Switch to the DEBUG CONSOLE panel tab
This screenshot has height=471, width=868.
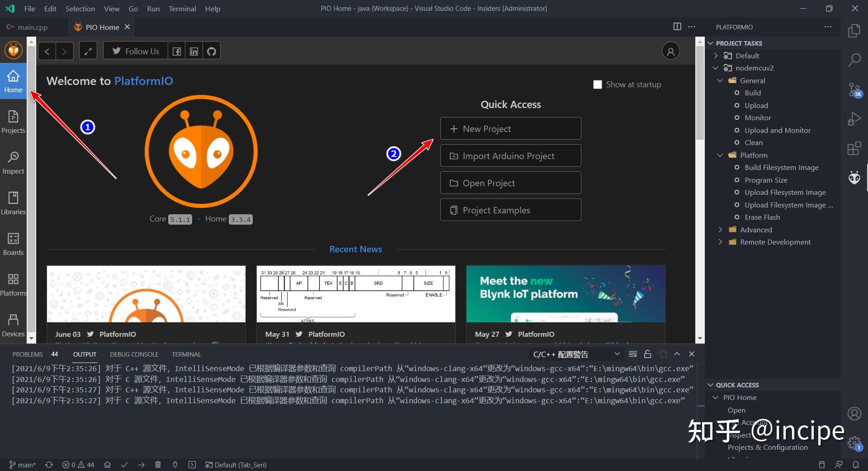(134, 354)
